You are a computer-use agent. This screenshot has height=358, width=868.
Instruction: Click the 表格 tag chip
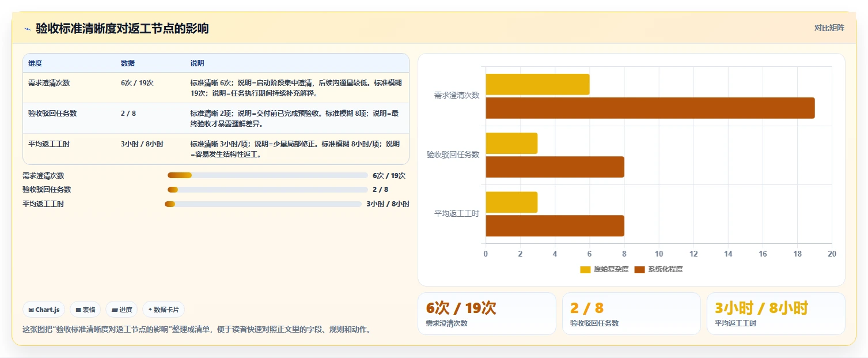pyautogui.click(x=85, y=310)
